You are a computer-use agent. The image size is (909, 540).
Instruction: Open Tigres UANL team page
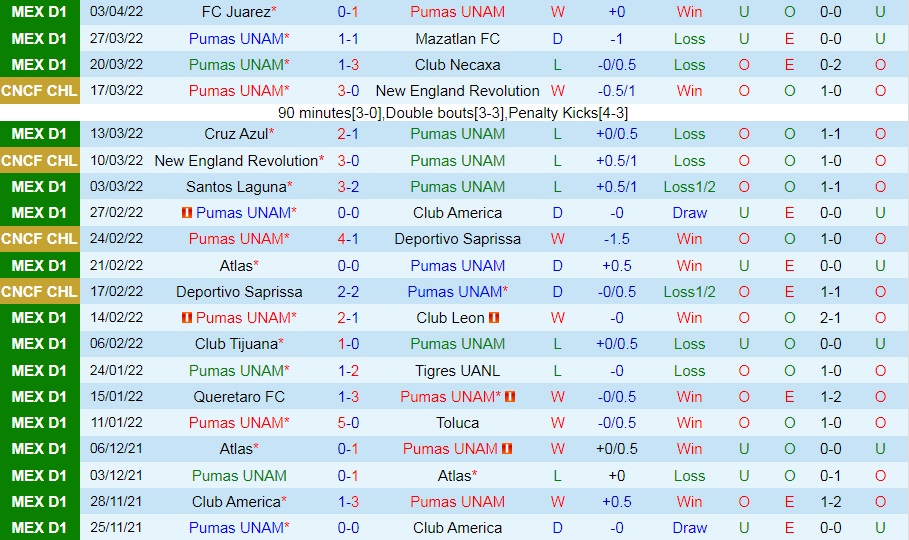tap(457, 371)
